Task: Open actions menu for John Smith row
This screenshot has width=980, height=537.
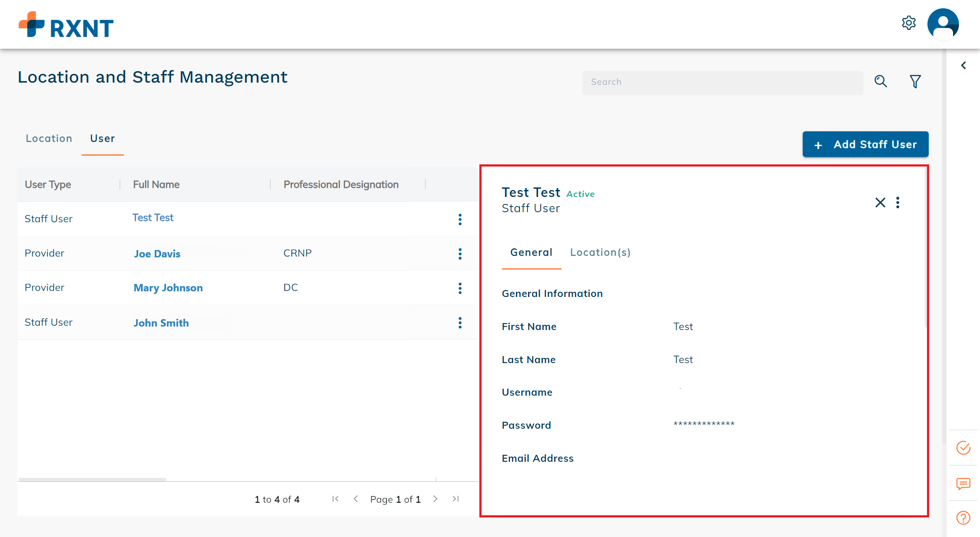Action: click(x=460, y=323)
